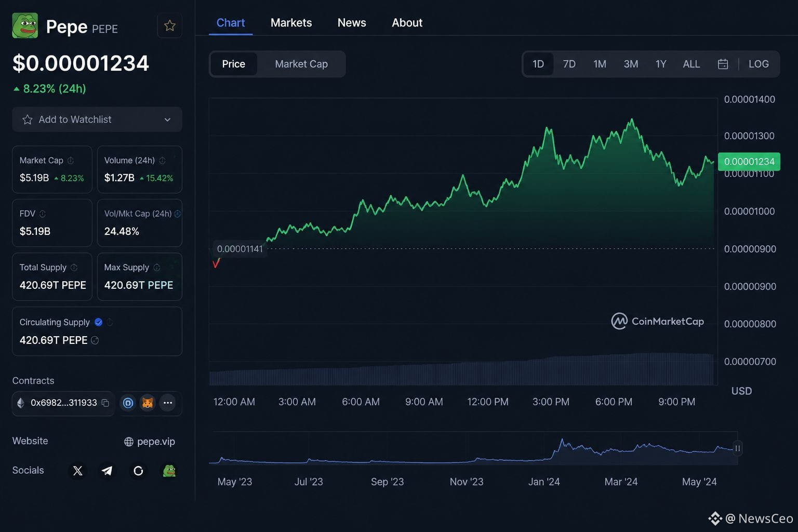Click the 0.00001141 opening price label
The height and width of the screenshot is (532, 798).
point(240,249)
